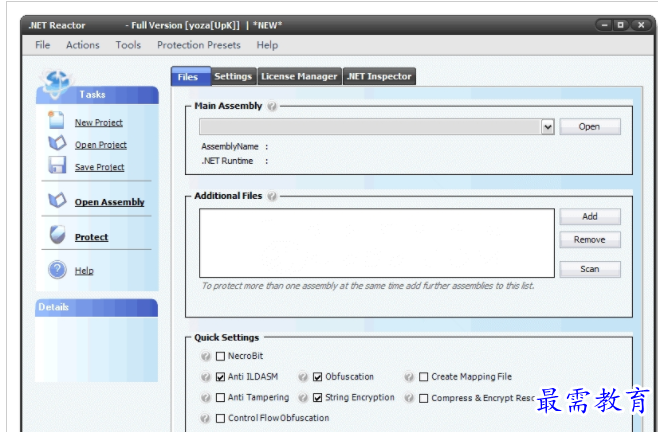Click the Help question mark icon in Tasks
Screen dimensions: 658x432
pos(57,270)
